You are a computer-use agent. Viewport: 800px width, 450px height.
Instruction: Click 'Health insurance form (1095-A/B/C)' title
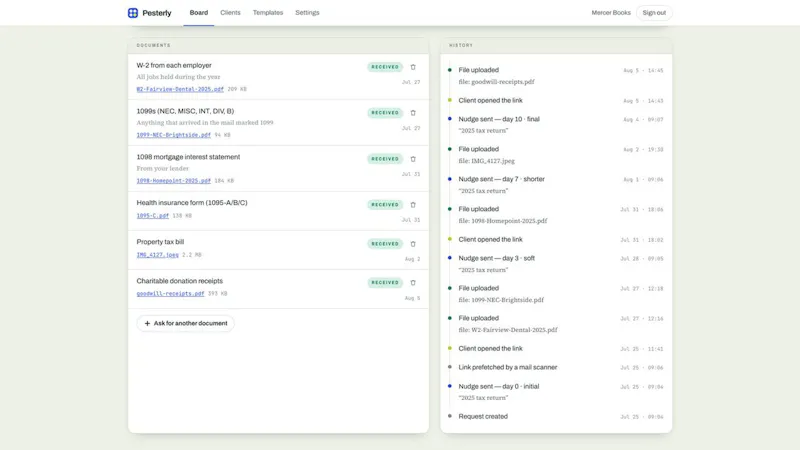192,203
